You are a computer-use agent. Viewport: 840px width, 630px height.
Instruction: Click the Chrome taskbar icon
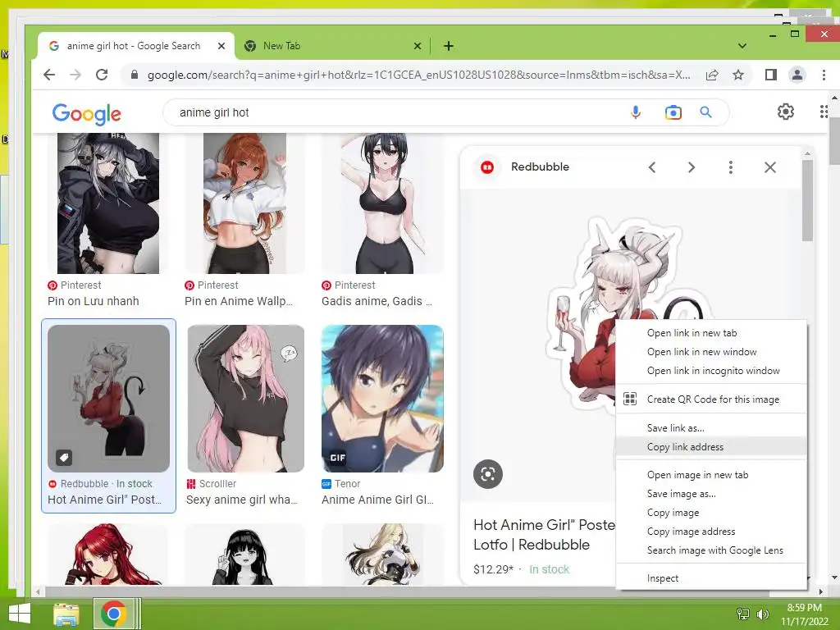tap(113, 614)
